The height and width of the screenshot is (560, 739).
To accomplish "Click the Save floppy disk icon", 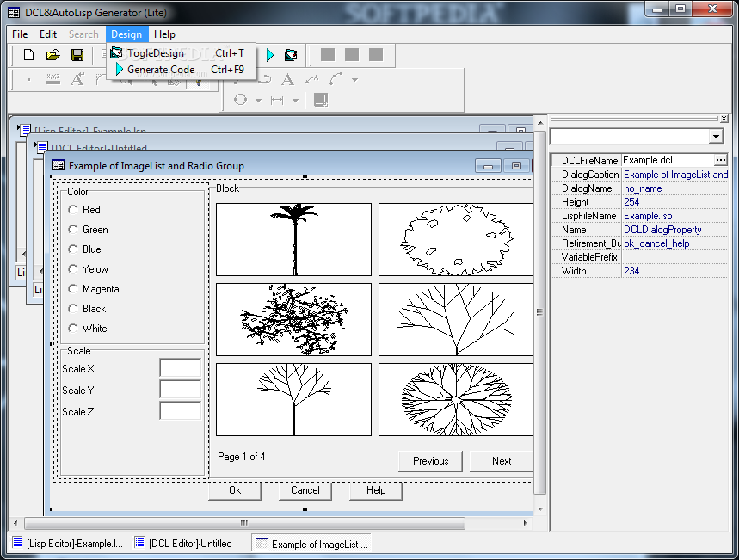I will [77, 55].
